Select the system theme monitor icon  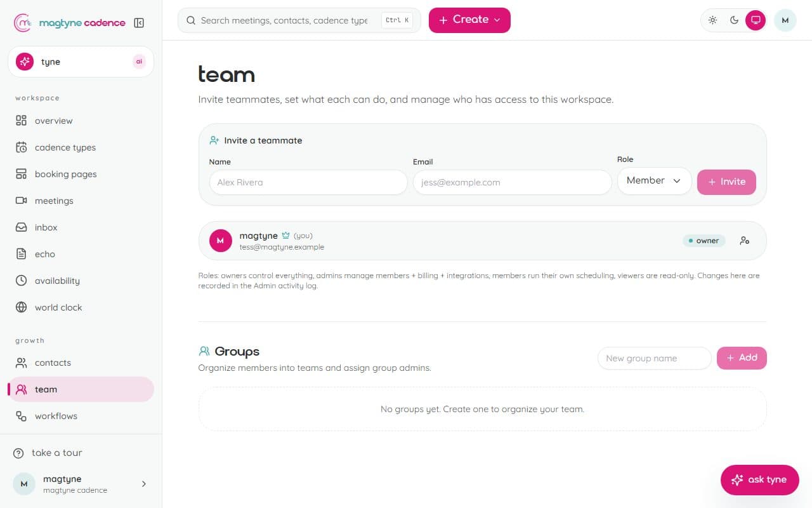pos(756,20)
